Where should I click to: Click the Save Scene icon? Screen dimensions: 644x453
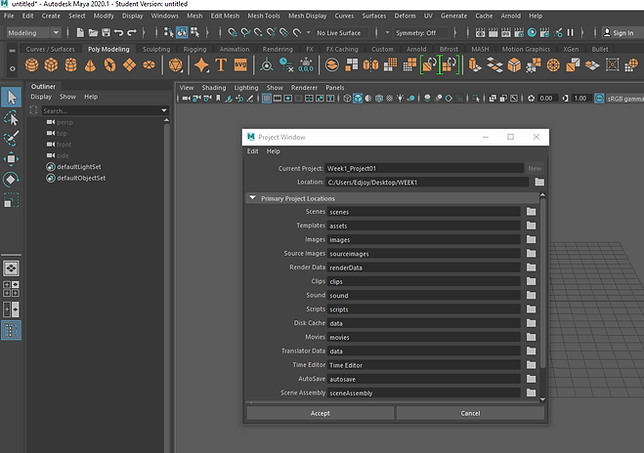click(106, 32)
